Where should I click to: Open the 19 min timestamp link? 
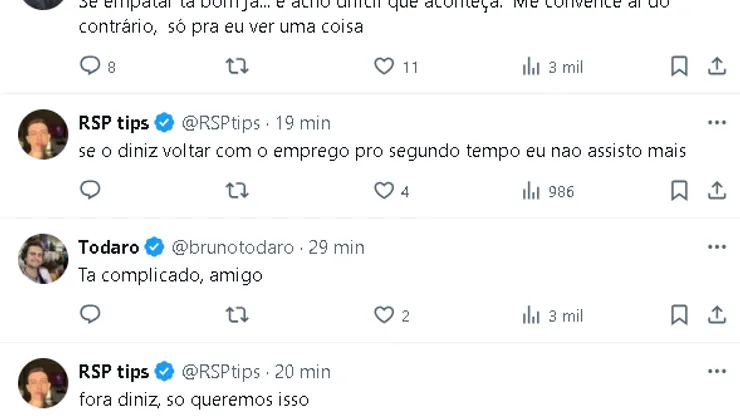pyautogui.click(x=302, y=123)
